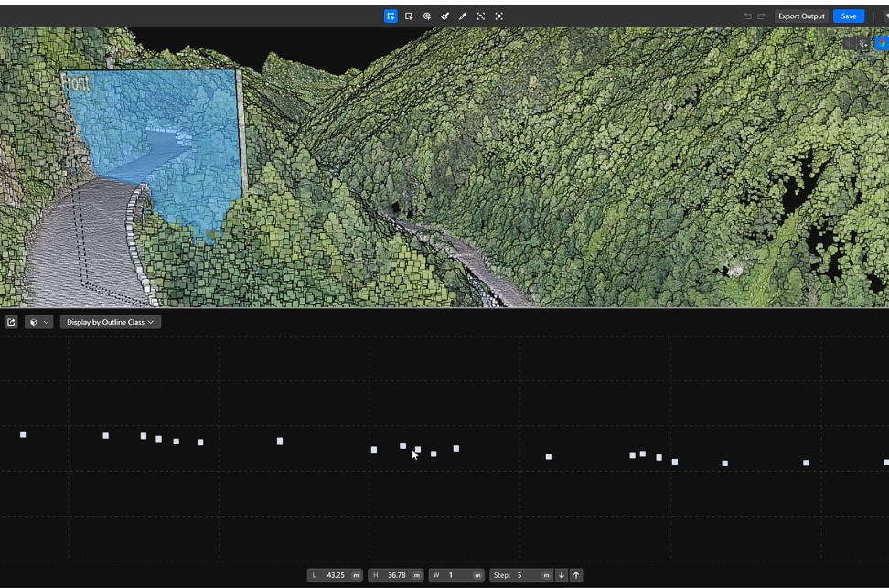Viewport: 889px width, 588px height.
Task: Click the W width value field
Action: (x=457, y=575)
